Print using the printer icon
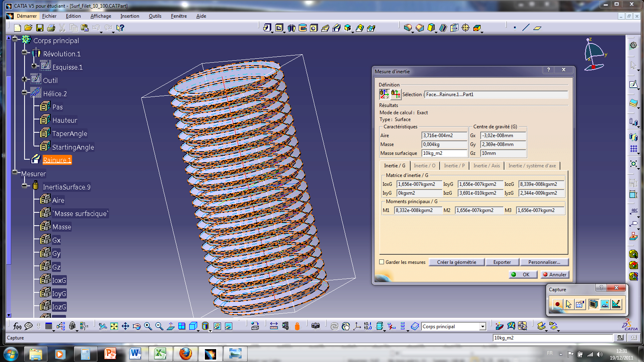The height and width of the screenshot is (362, 644). 51,28
